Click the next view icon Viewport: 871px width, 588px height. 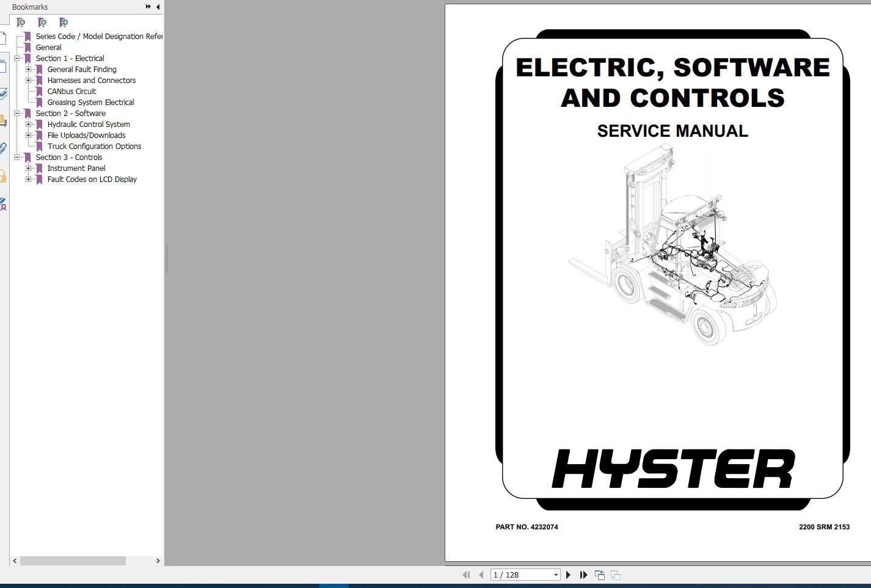tap(616, 575)
